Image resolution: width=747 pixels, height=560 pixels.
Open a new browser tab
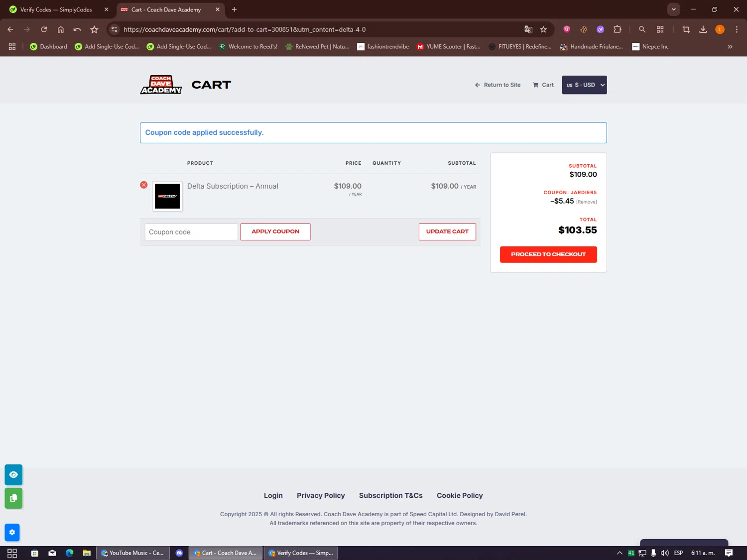point(234,9)
